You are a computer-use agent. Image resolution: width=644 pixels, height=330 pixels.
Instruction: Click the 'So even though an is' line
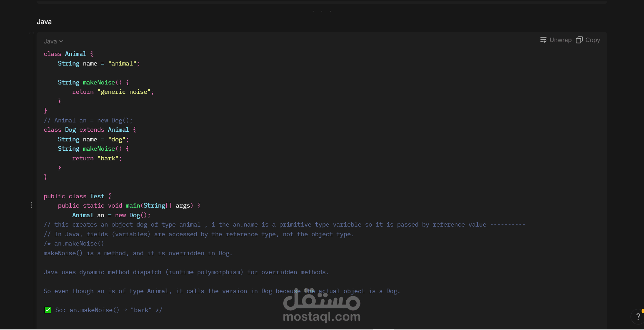point(222,291)
